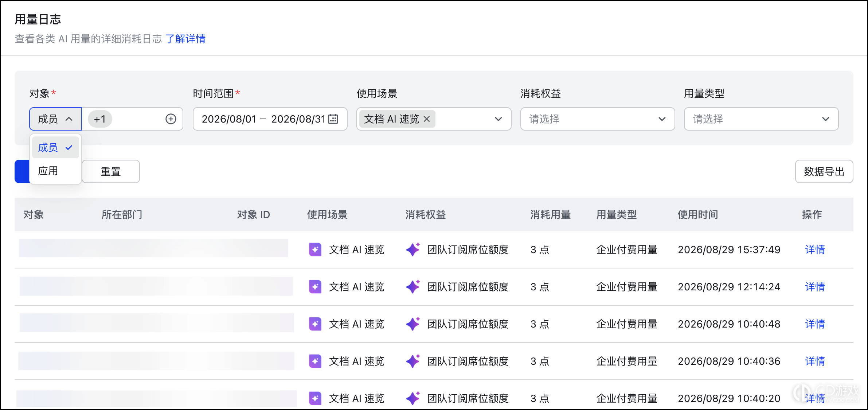
Task: Click sparkle icon beside 团队订阅席位额度 at 10:40:20
Action: point(413,398)
